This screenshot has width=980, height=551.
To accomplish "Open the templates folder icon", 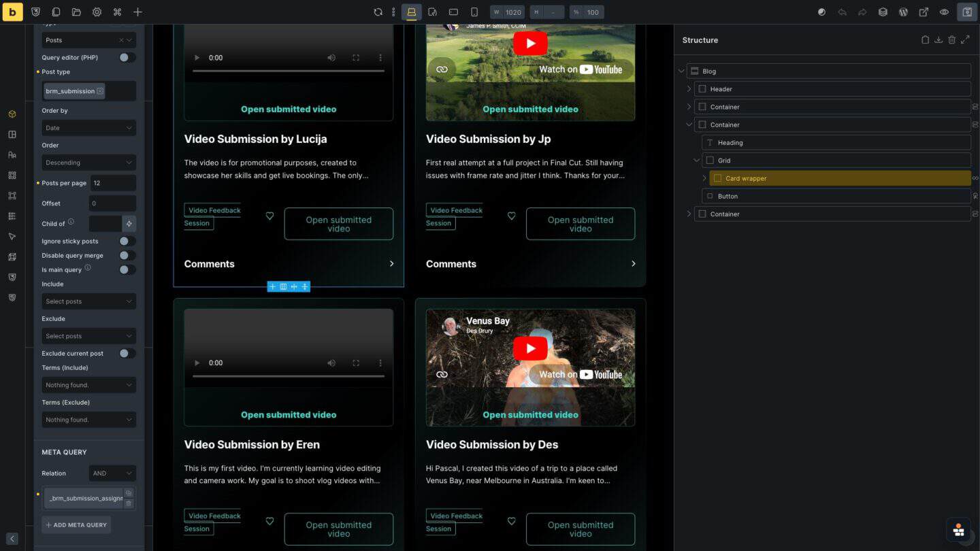I will pos(76,12).
